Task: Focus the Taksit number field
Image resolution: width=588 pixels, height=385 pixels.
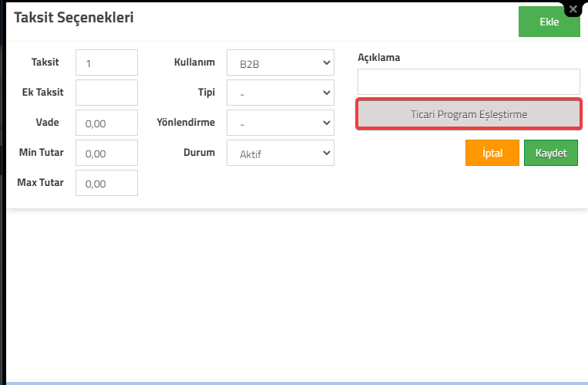Action: tap(106, 62)
